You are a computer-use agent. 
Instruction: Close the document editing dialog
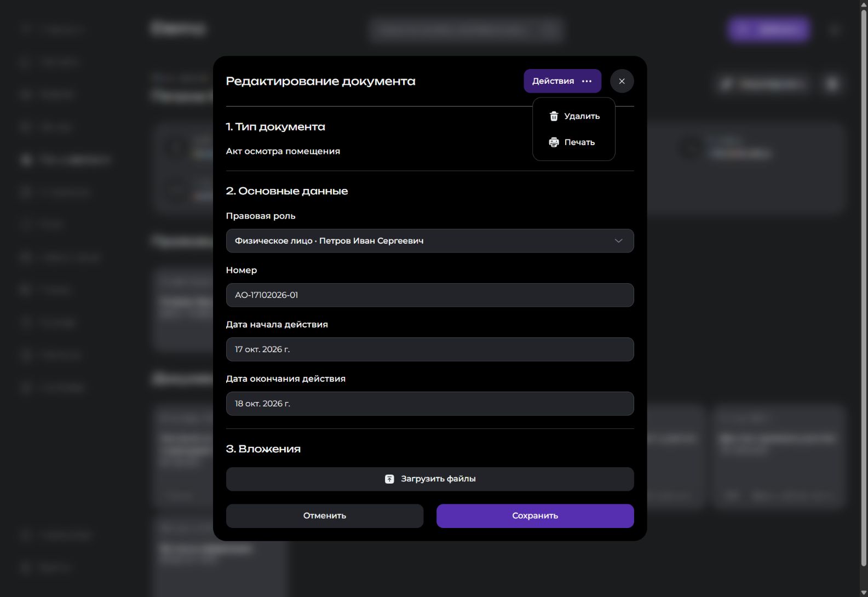click(622, 81)
